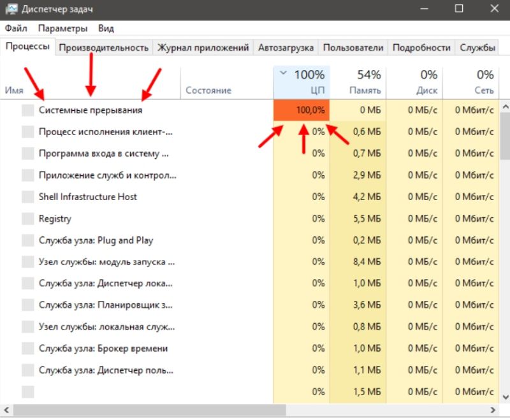The width and height of the screenshot is (510, 420).
Task: Select the Системные прерывания process row
Action: [250, 110]
